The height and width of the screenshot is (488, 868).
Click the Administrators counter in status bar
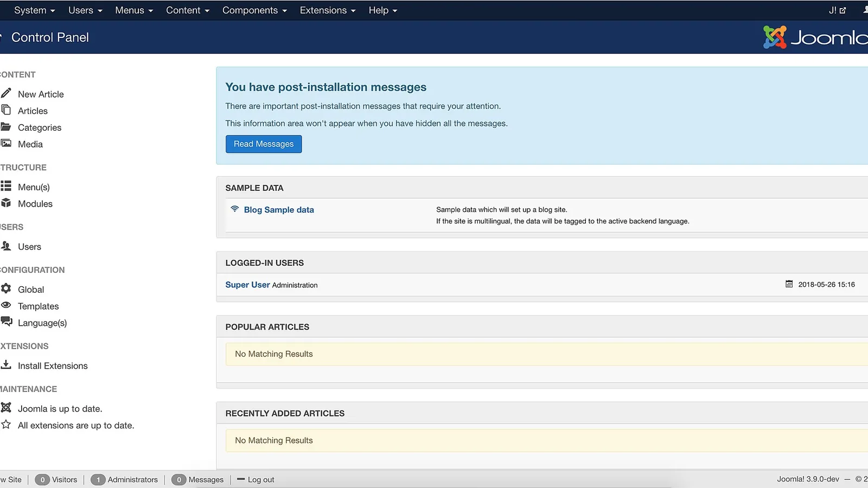point(124,480)
